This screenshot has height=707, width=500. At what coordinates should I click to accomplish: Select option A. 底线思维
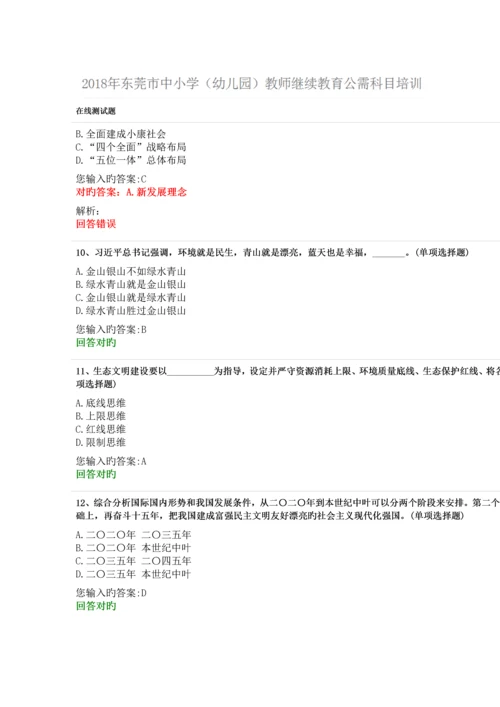(x=101, y=403)
